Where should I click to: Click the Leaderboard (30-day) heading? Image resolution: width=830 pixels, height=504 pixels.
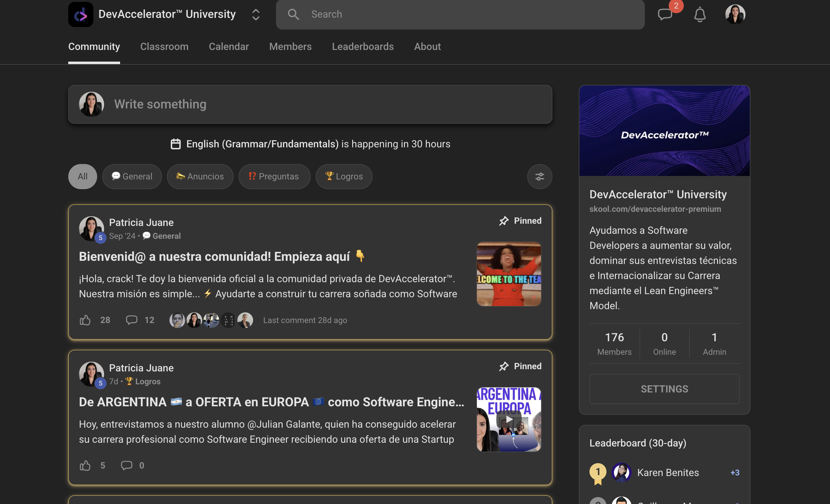tap(637, 443)
